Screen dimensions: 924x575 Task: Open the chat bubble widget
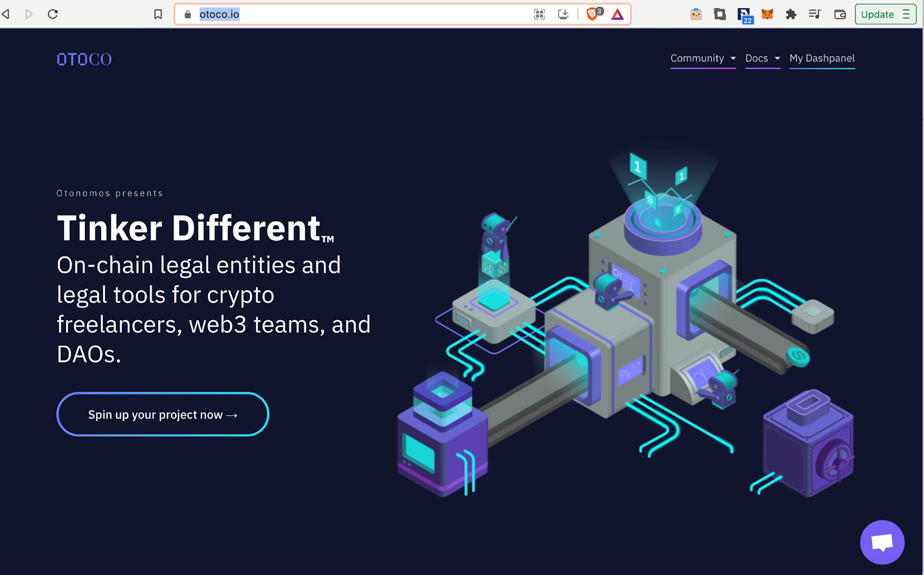pyautogui.click(x=882, y=542)
